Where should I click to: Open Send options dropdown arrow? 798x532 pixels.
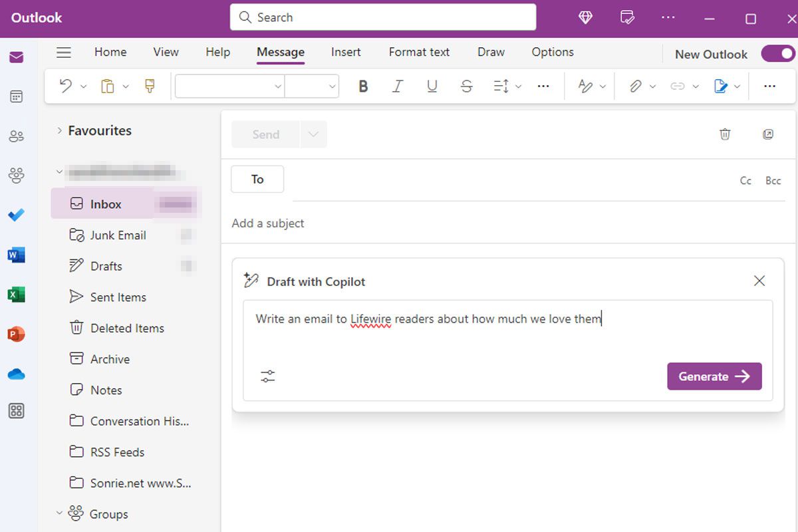pos(313,134)
